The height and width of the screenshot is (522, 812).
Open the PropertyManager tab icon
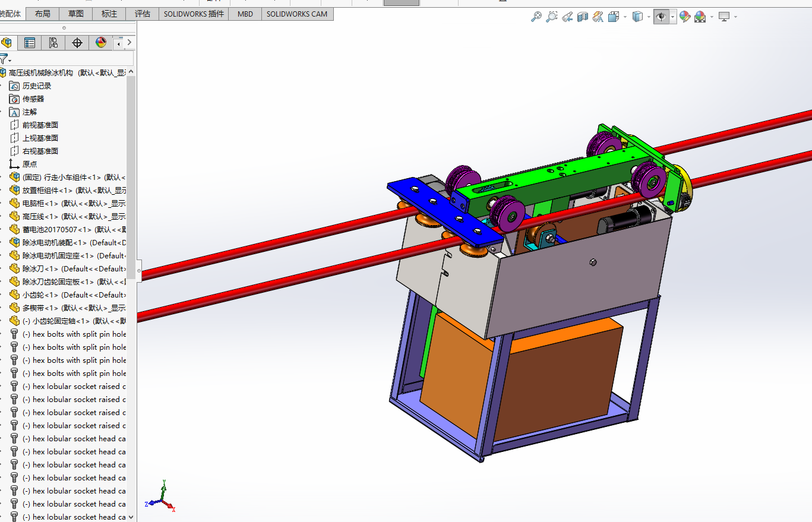tap(29, 43)
